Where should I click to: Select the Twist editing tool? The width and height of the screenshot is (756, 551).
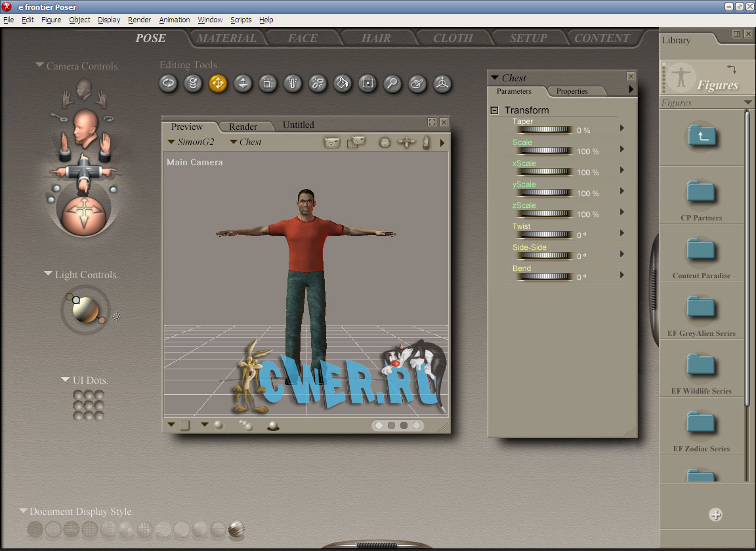(x=193, y=83)
